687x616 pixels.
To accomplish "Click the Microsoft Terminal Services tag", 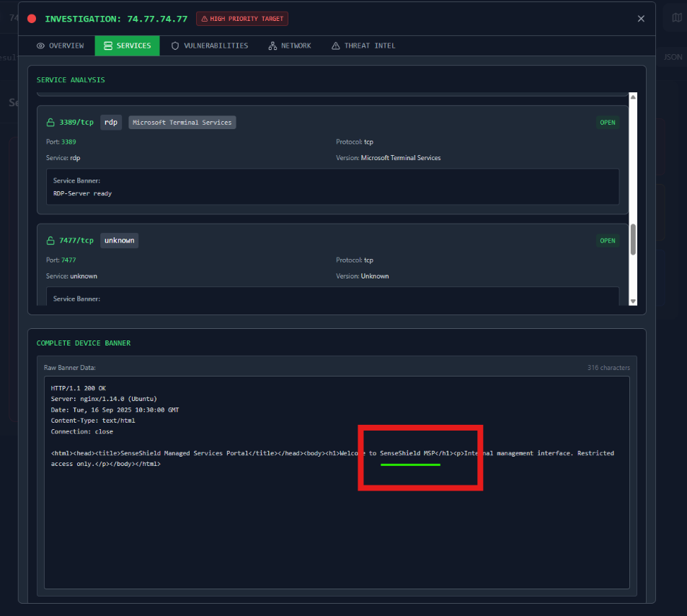I will [x=182, y=123].
